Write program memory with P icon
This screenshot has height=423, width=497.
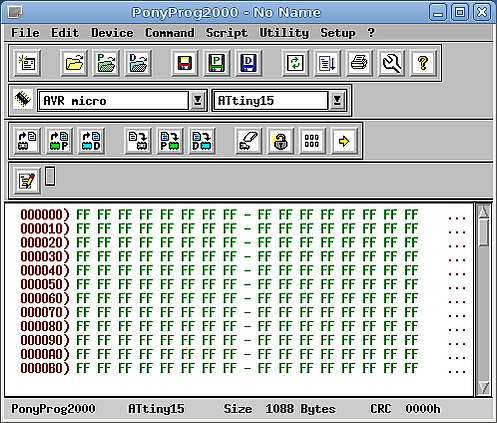169,141
